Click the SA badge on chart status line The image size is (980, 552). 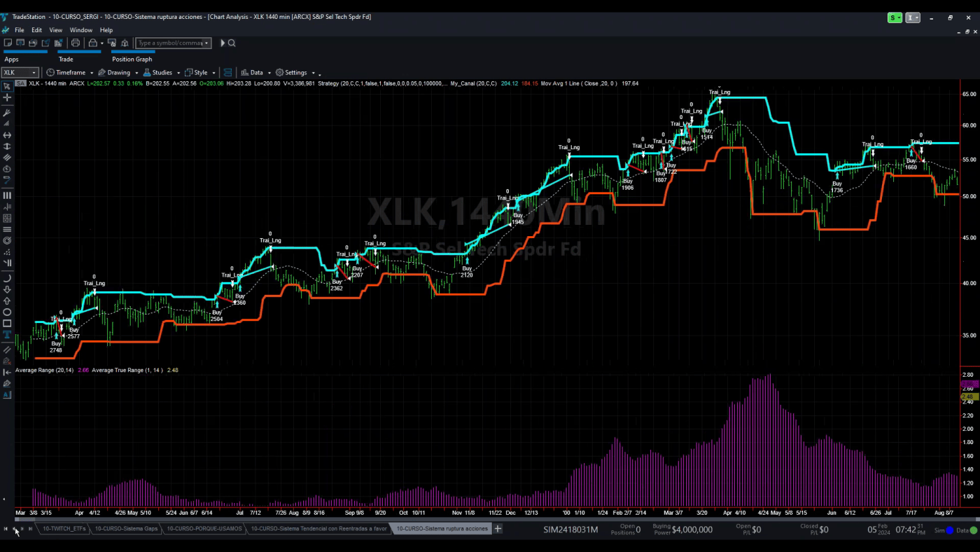pos(21,83)
